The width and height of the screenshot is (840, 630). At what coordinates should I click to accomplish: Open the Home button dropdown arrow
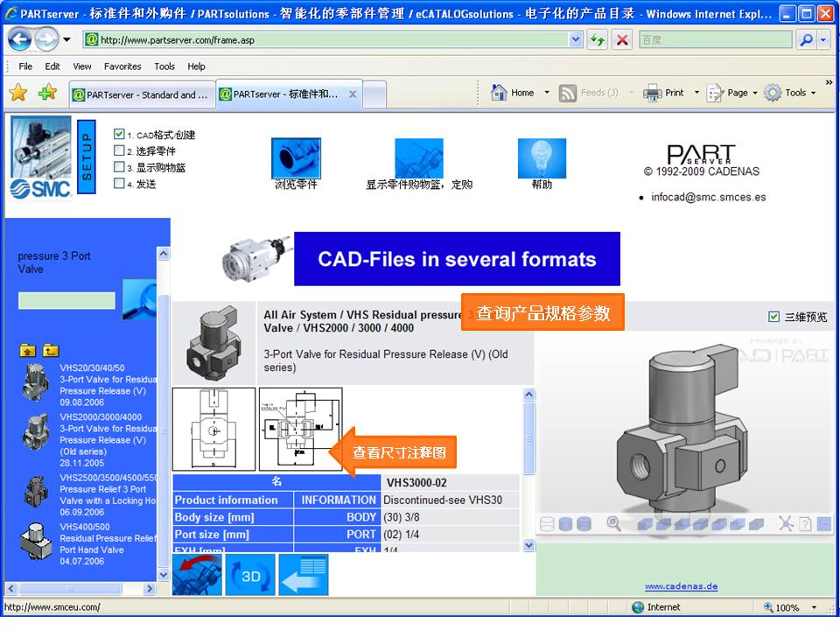[x=546, y=93]
